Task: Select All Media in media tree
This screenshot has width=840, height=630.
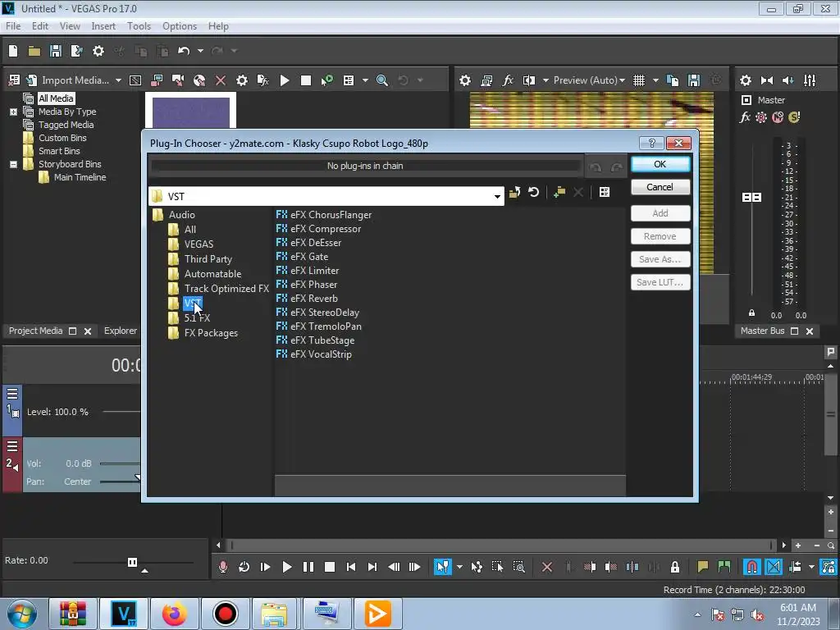Action: [x=56, y=98]
